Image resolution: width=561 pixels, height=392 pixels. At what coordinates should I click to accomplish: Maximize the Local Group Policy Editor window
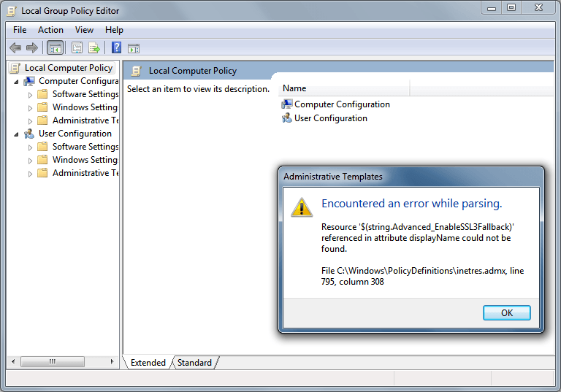click(x=511, y=8)
